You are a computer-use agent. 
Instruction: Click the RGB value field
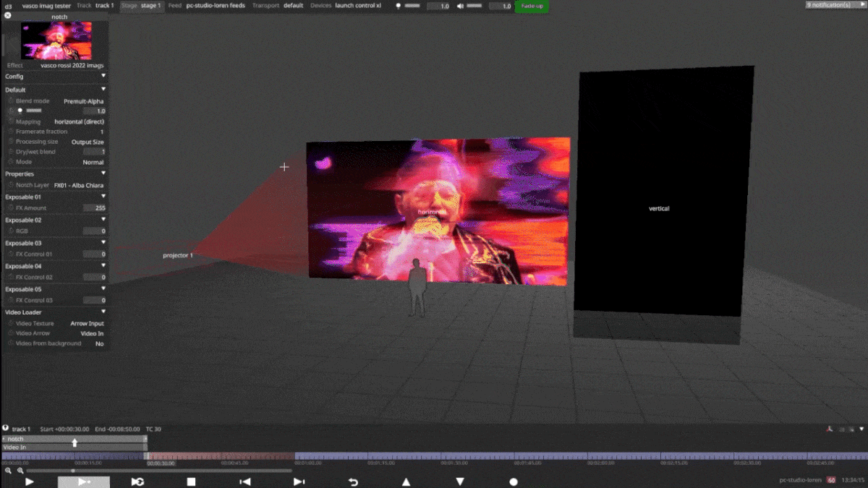pos(94,231)
